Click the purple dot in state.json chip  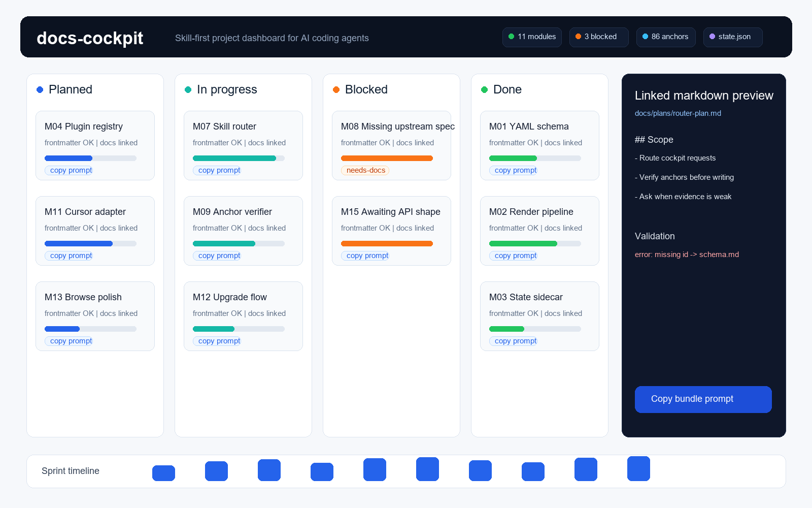[713, 37]
